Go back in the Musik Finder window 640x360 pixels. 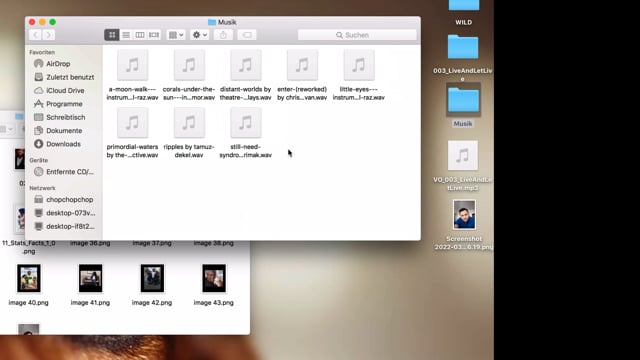coord(36,35)
